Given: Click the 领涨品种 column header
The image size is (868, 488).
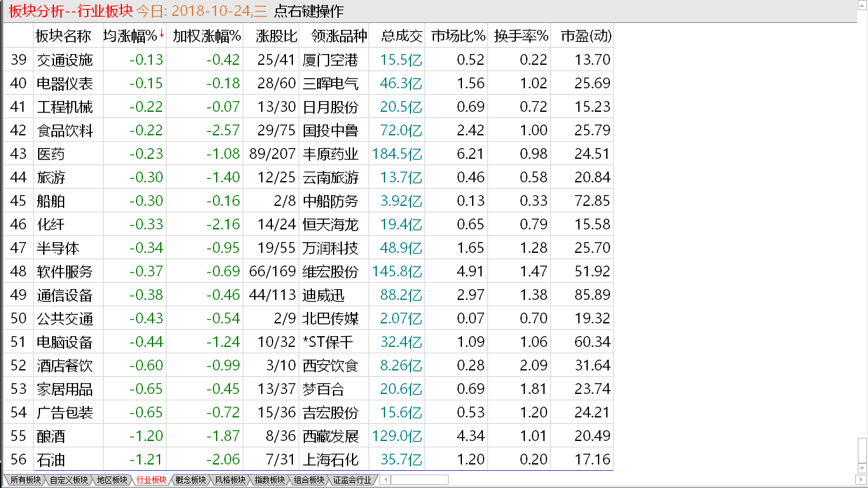Looking at the screenshot, I should 339,36.
